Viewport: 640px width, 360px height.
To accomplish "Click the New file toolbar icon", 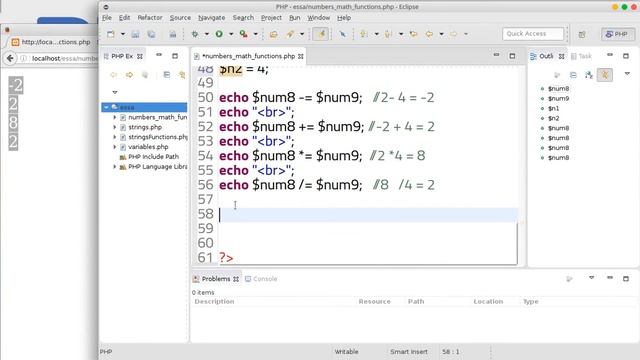I will (111, 34).
